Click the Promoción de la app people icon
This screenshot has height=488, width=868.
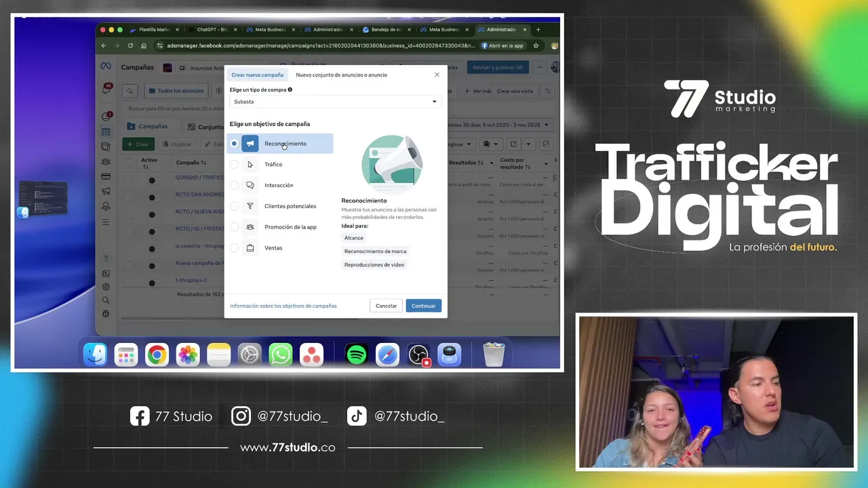coord(250,227)
